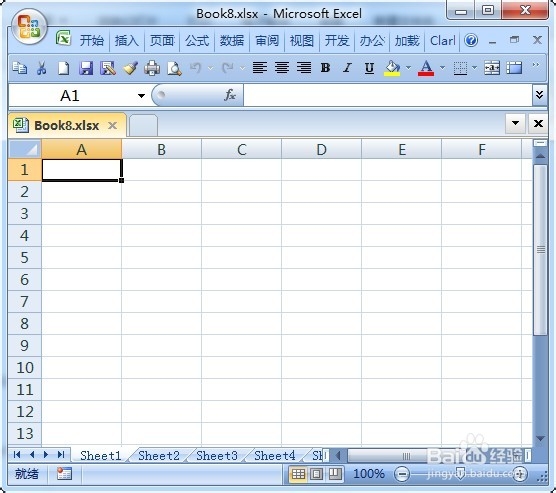This screenshot has width=556, height=493.
Task: Switch to Sheet4 tab
Action: click(274, 455)
